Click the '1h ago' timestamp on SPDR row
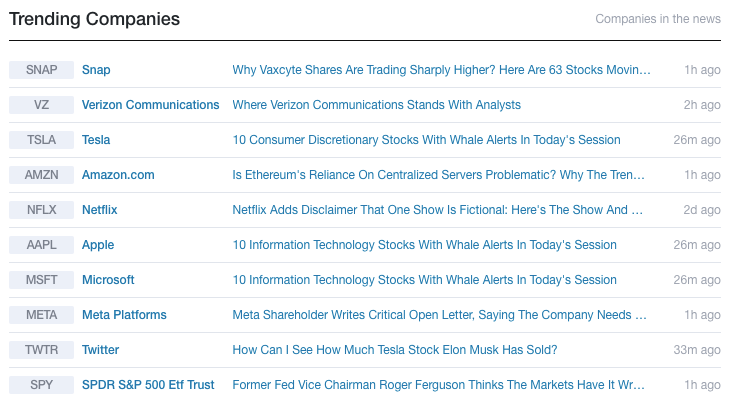This screenshot has width=731, height=408. coord(703,385)
